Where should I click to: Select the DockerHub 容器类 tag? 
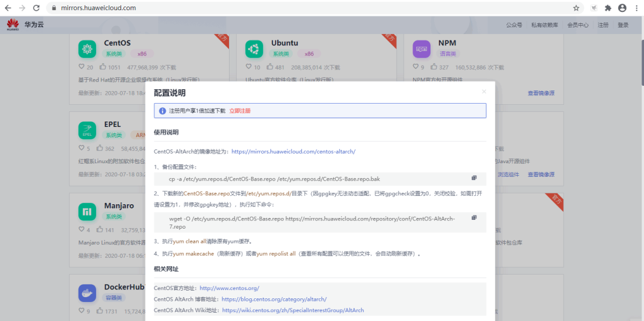click(114, 298)
